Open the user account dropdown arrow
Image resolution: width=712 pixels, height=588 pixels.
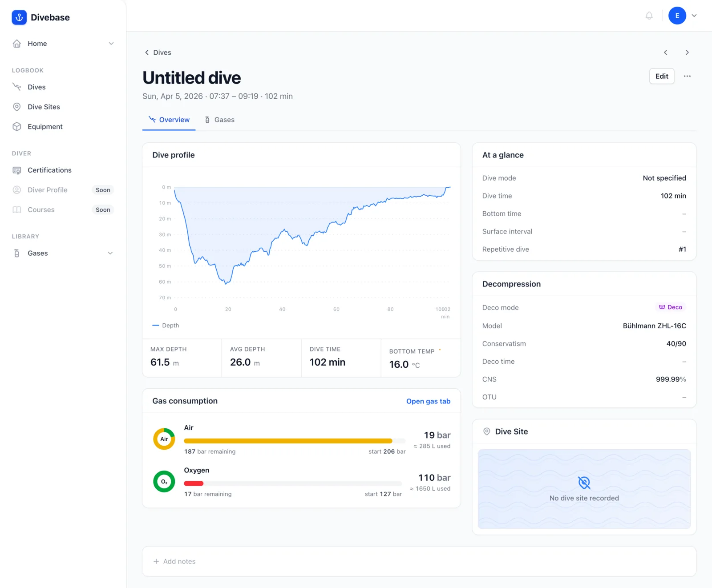[x=694, y=16]
